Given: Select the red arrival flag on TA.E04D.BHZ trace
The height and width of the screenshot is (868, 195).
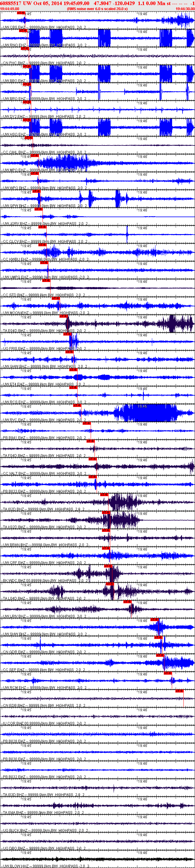Looking at the screenshot, I should point(63,316).
